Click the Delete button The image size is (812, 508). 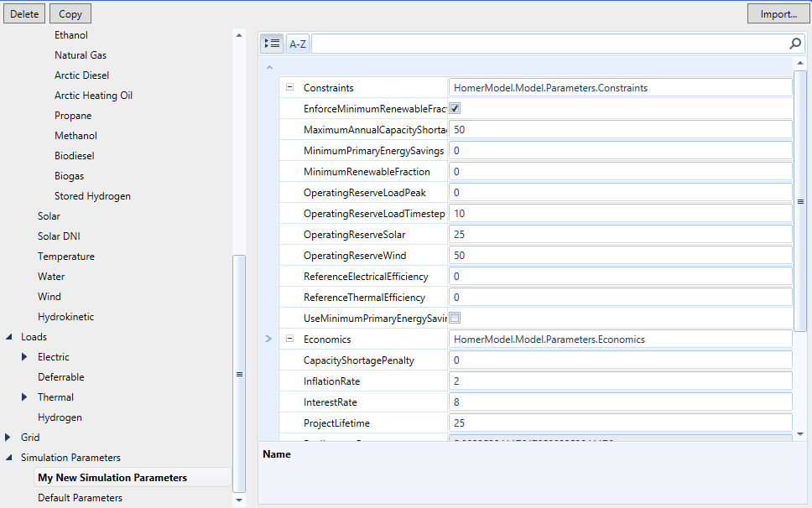23,13
